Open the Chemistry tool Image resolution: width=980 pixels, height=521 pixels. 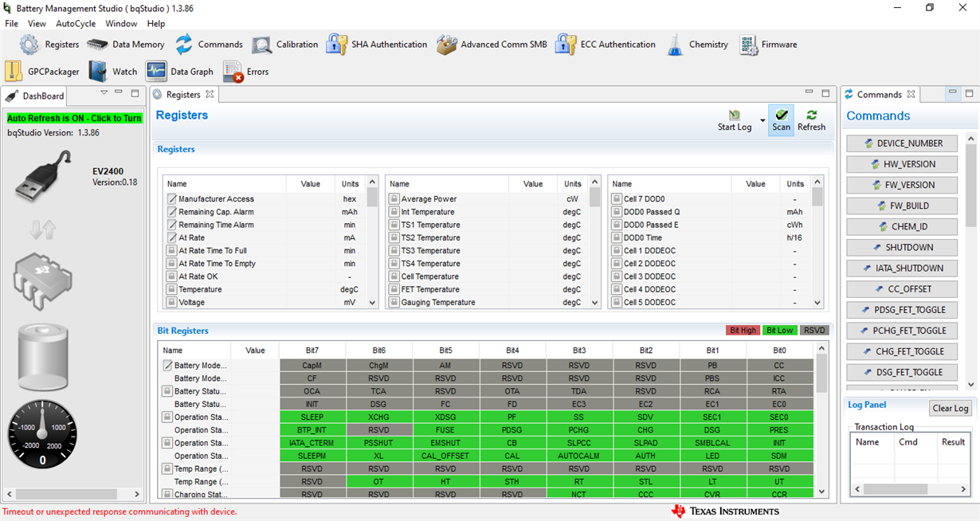coord(697,45)
